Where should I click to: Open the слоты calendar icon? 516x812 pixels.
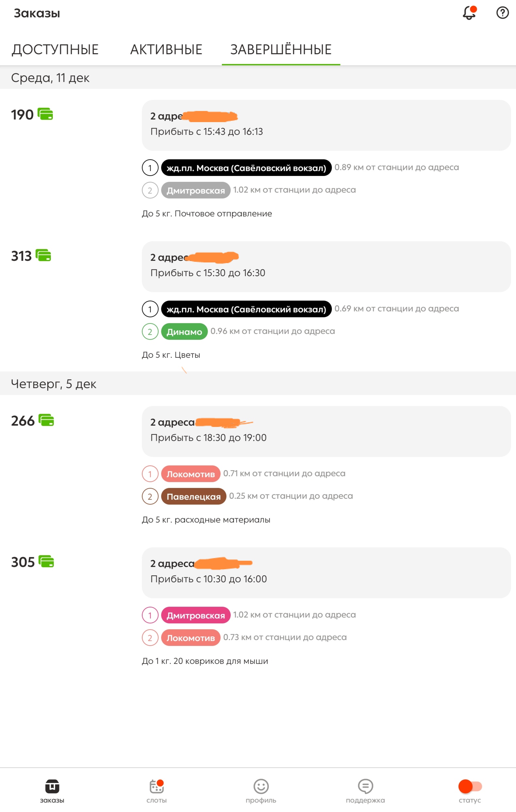click(x=156, y=787)
